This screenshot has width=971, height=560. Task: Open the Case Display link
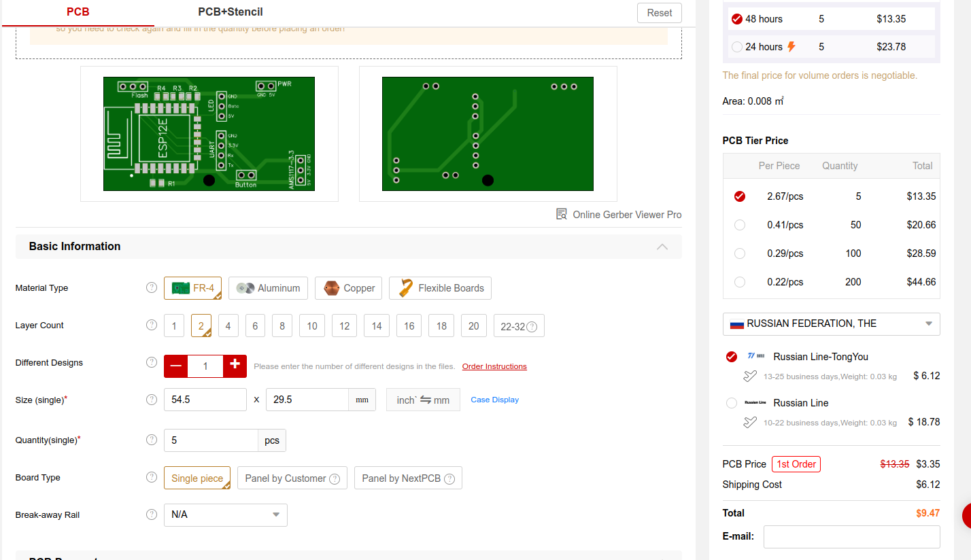tap(495, 400)
